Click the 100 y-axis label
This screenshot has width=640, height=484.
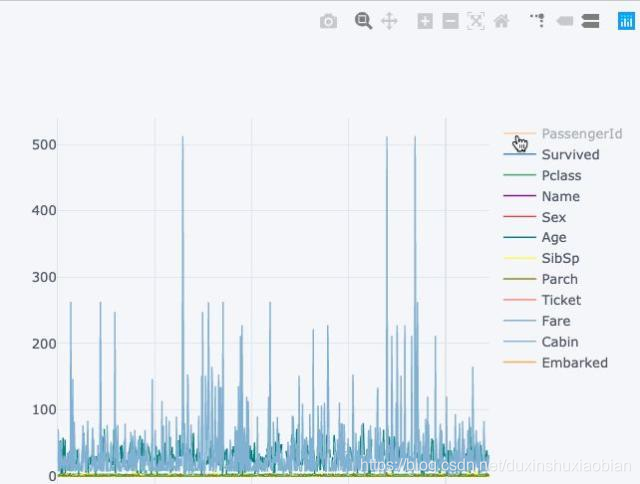pos(44,410)
